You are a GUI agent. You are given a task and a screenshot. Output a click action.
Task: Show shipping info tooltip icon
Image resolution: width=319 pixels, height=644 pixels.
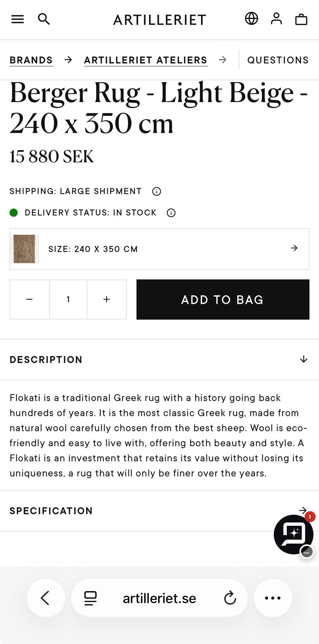(x=157, y=191)
